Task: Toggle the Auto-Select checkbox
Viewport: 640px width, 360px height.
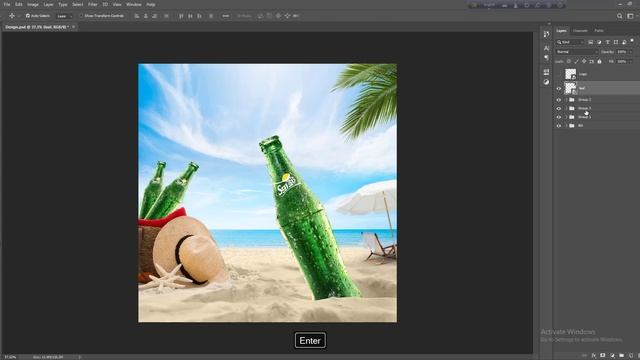Action: (x=28, y=16)
